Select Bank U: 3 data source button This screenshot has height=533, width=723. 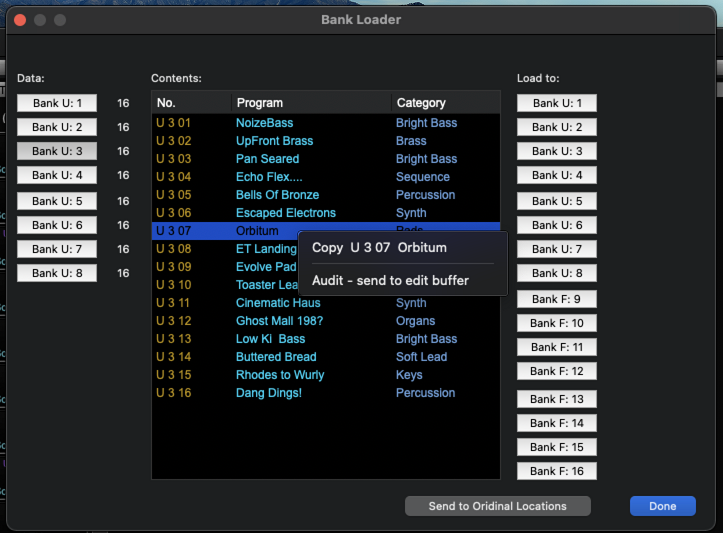pyautogui.click(x=57, y=151)
